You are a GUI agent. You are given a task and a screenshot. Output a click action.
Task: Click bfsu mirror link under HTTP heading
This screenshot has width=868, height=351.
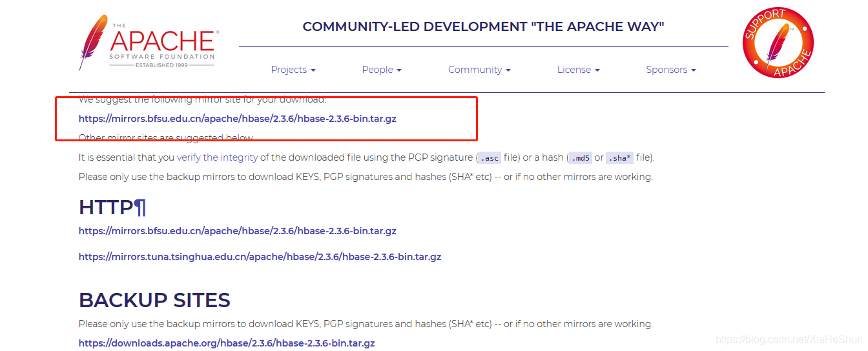tap(238, 231)
